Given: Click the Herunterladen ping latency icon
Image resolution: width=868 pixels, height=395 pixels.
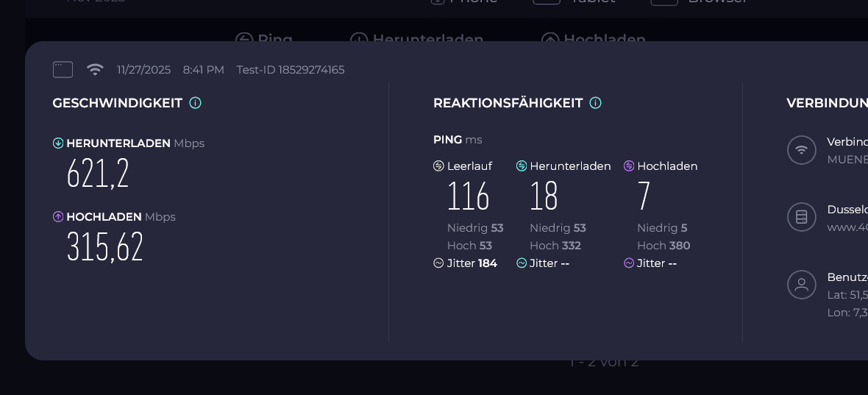Looking at the screenshot, I should click(522, 166).
